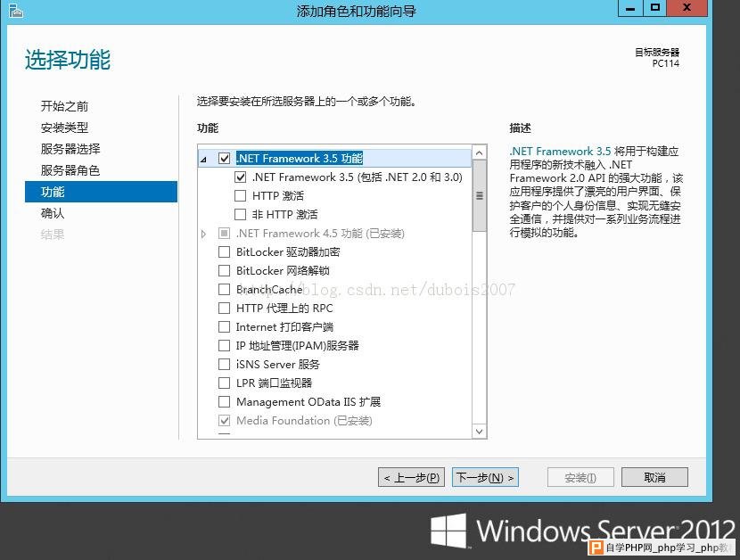This screenshot has height=560, width=740.
Task: Click the feature list scrollbar thumb
Action: click(x=479, y=195)
